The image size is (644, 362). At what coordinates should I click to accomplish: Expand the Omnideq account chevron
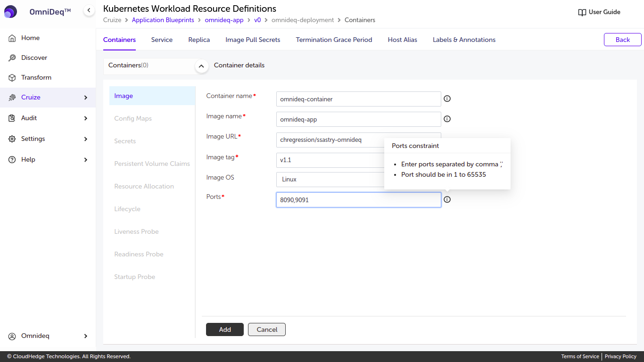pos(86,336)
